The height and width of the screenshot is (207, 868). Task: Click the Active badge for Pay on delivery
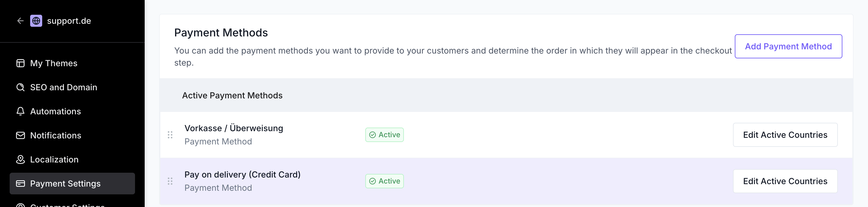pos(385,181)
